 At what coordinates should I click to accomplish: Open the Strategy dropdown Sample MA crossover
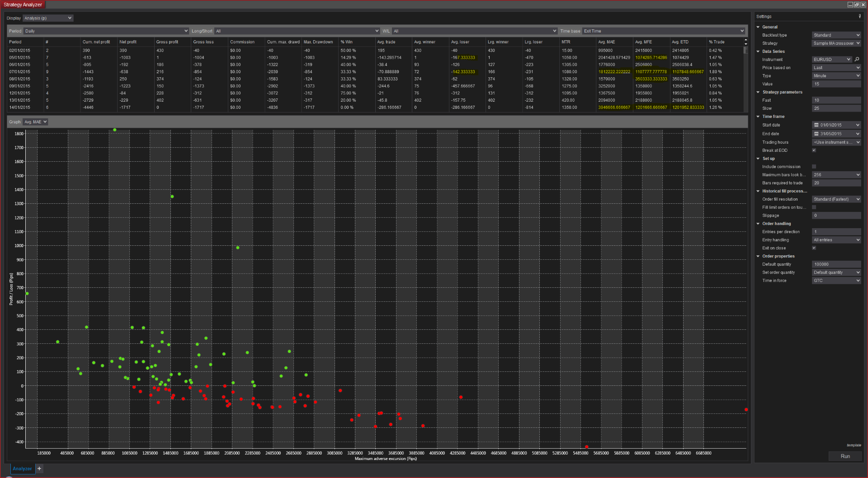tap(836, 43)
